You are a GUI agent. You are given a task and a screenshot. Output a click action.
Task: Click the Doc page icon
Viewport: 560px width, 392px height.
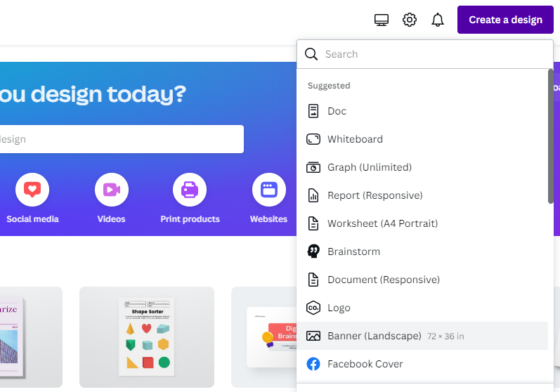tap(313, 111)
